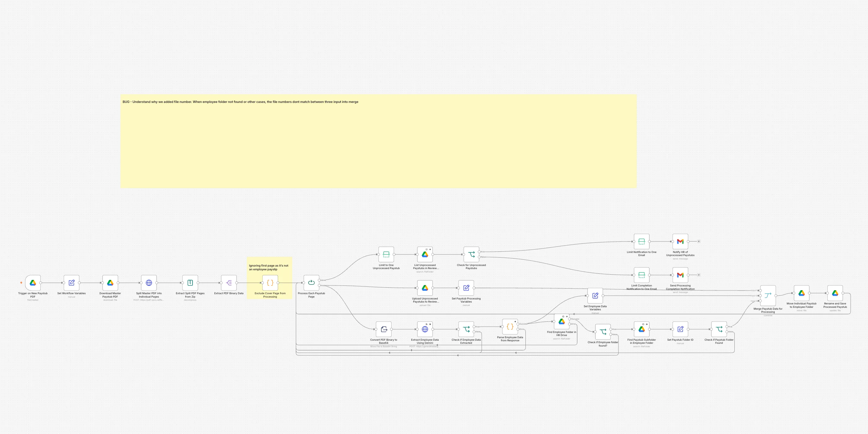The width and height of the screenshot is (868, 434).
Task: Select the Set Paystub Folder ID node
Action: pos(680,329)
